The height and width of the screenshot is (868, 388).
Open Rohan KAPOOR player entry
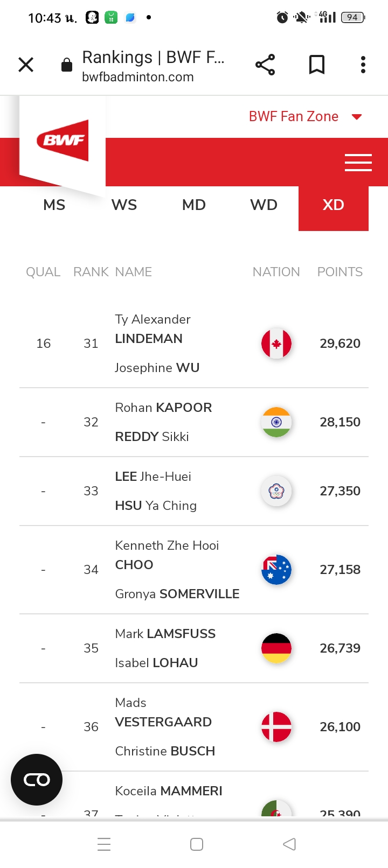coord(164,408)
